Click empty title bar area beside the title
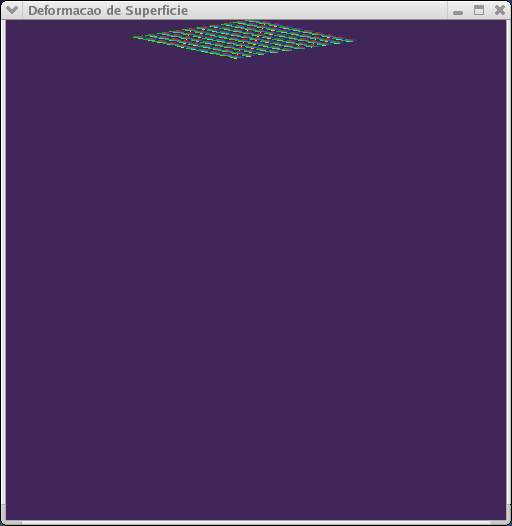The image size is (512, 526). pyautogui.click(x=317, y=10)
